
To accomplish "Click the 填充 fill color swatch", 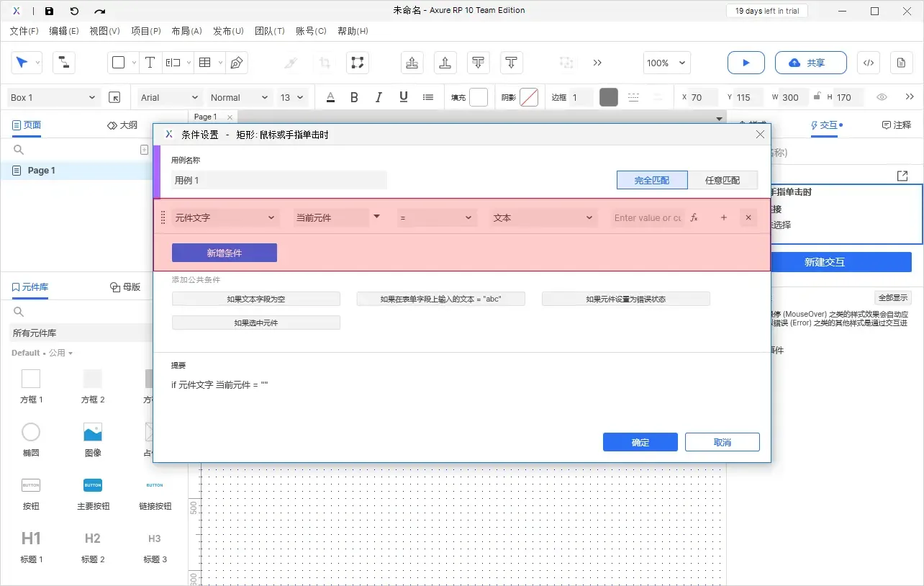I will (x=477, y=97).
